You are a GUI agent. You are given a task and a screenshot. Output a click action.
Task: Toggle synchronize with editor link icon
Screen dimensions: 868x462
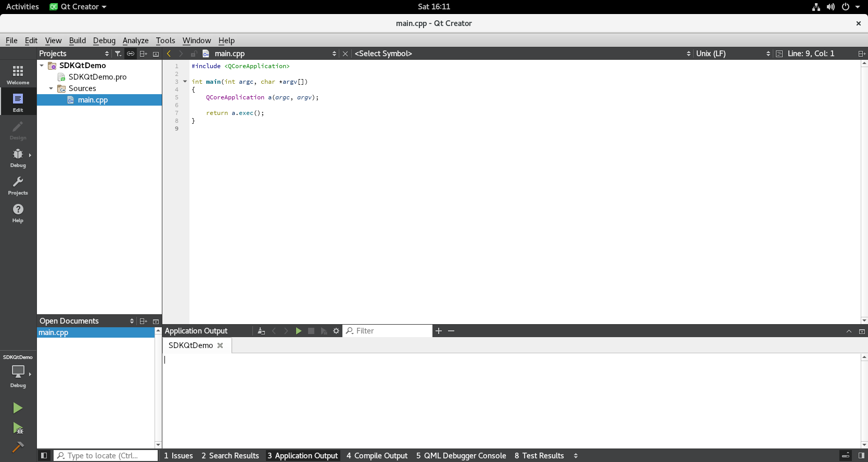point(131,54)
